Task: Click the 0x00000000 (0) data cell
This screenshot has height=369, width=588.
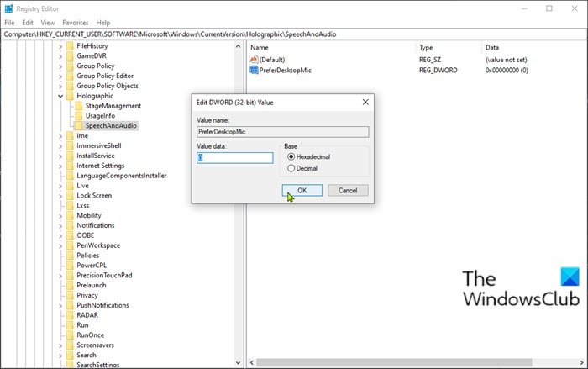Action: pyautogui.click(x=507, y=71)
